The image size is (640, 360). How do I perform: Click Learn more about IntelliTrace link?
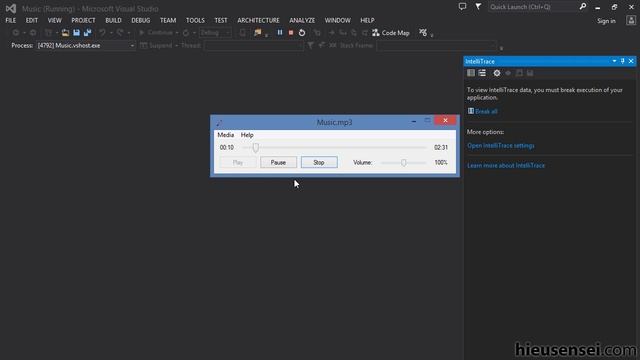pos(506,165)
